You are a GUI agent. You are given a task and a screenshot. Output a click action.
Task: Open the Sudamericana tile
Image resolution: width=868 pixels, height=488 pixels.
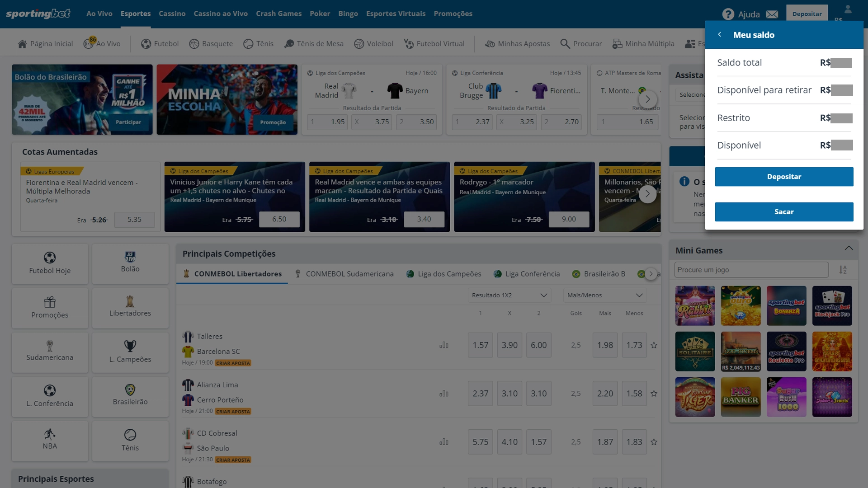click(50, 352)
